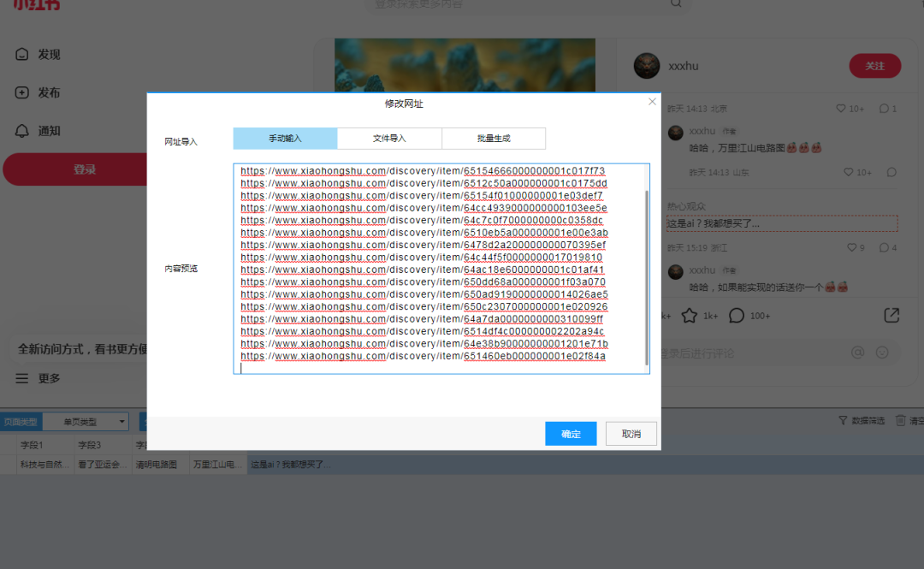Viewport: 924px width, 569px height.
Task: Open the 批量生成 tab
Action: coord(494,139)
